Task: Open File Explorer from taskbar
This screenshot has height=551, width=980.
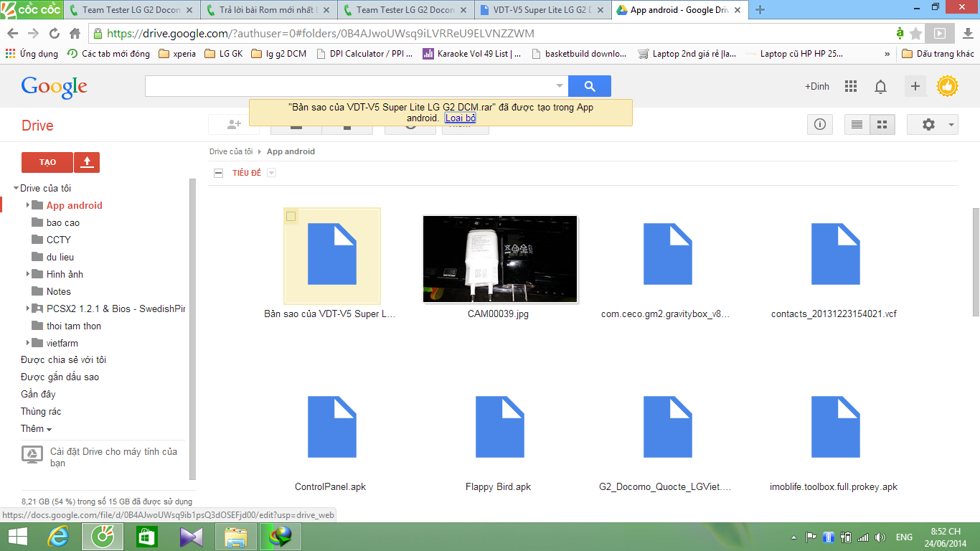Action: (x=236, y=537)
